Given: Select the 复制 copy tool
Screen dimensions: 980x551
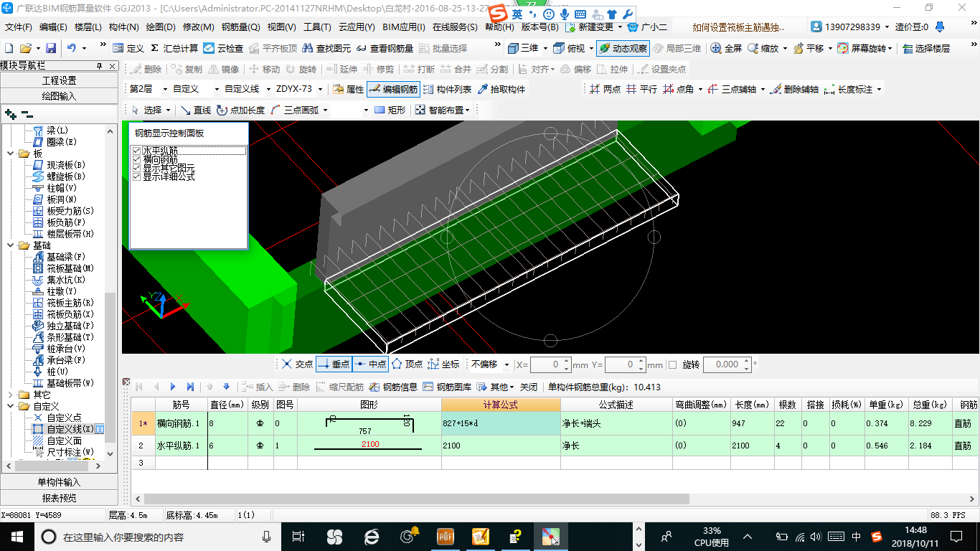Looking at the screenshot, I should coord(186,69).
